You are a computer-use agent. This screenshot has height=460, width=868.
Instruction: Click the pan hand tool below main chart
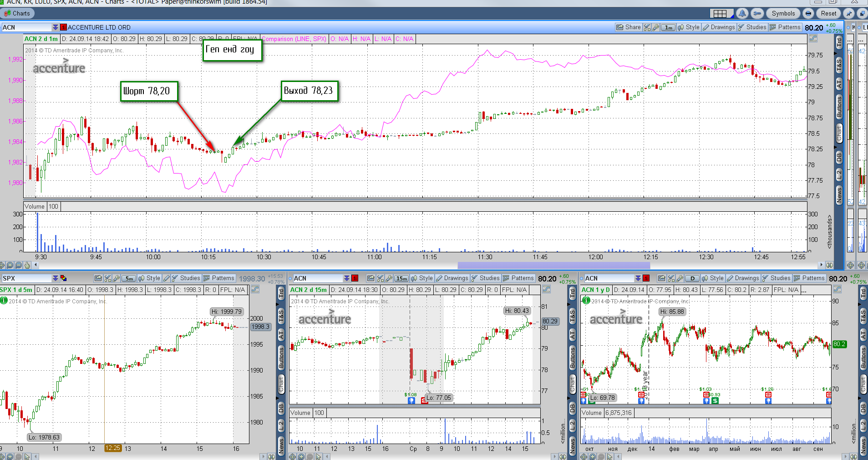click(27, 265)
